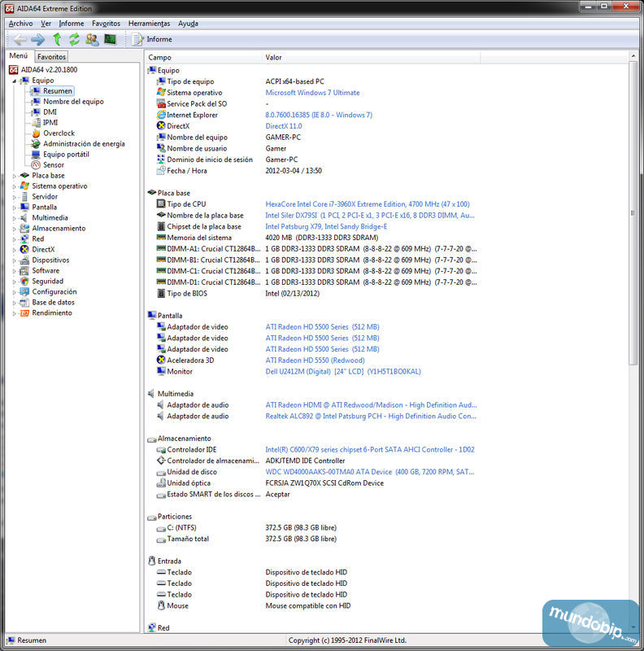Open the Dell U2412M monitor link
Image resolution: width=644 pixels, height=651 pixels.
pos(343,372)
